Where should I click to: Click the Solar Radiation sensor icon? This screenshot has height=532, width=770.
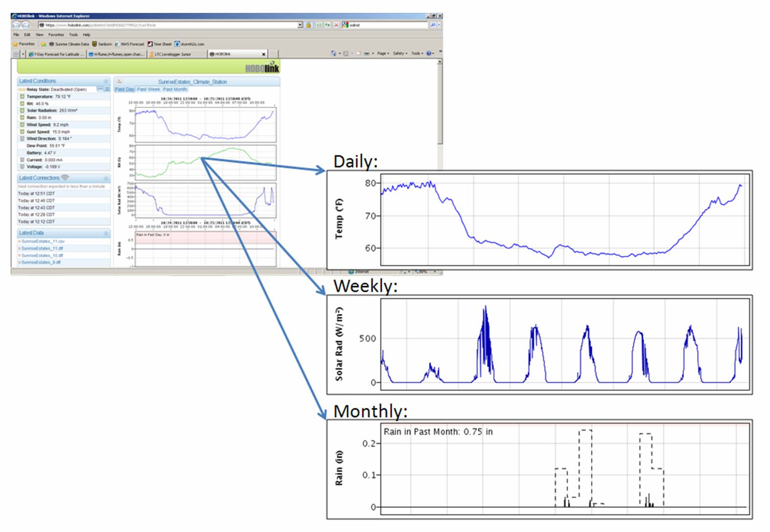(22, 111)
